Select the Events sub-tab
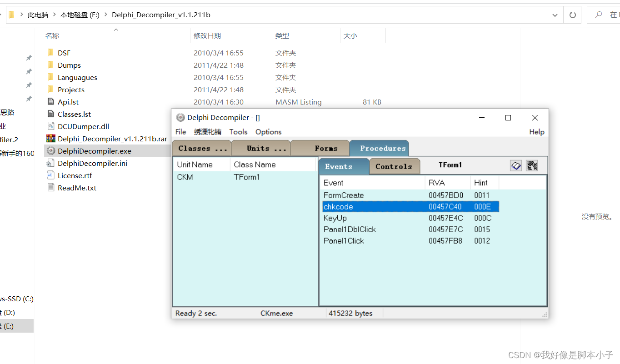Screen dimensions: 620x364 tap(344, 166)
